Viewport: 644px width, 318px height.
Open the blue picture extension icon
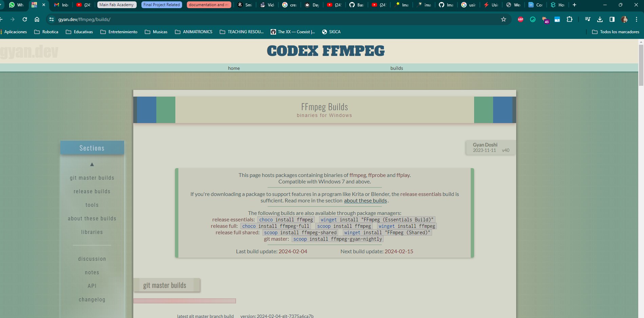tap(557, 19)
